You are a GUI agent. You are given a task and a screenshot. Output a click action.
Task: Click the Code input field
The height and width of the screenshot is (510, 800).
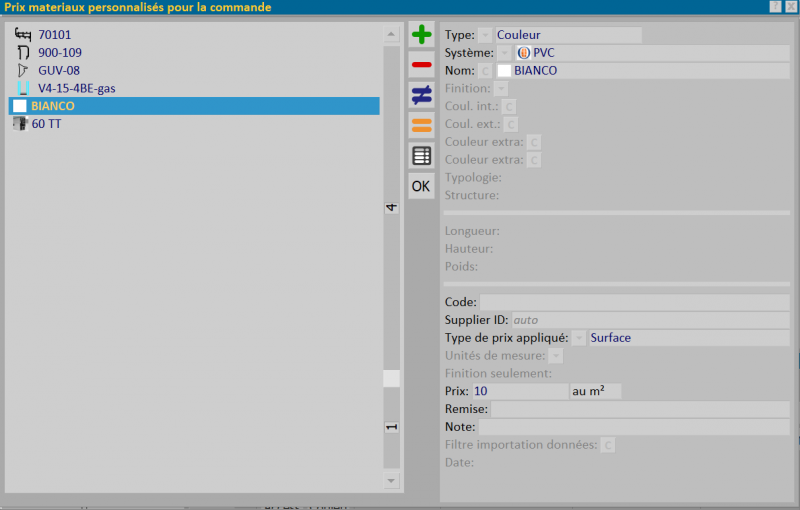coord(635,302)
